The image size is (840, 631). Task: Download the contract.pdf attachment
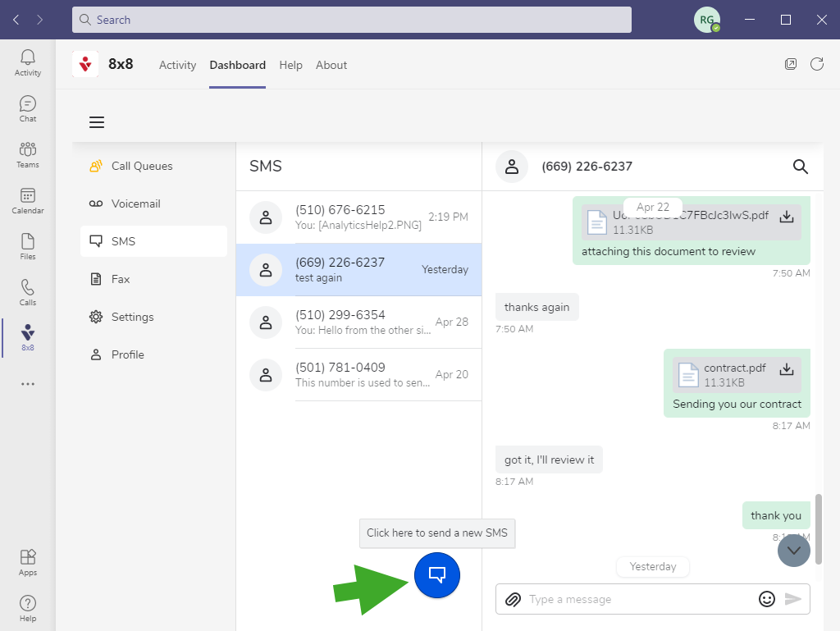(786, 368)
